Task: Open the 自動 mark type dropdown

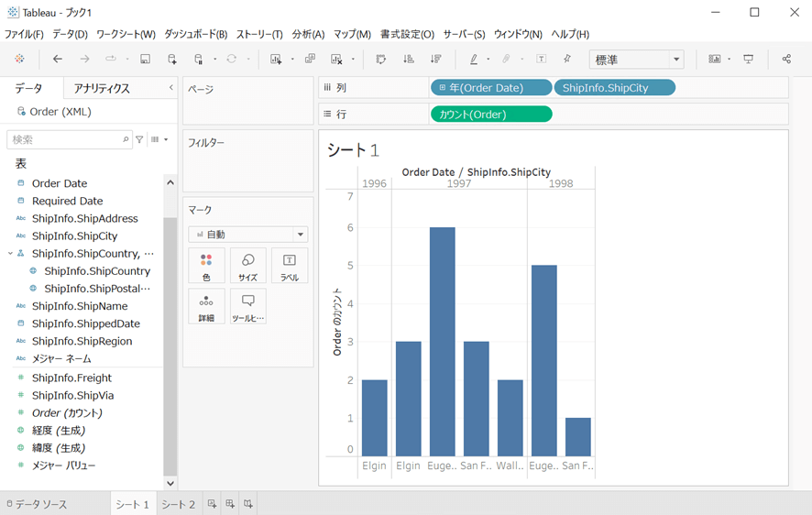Action: pyautogui.click(x=247, y=235)
